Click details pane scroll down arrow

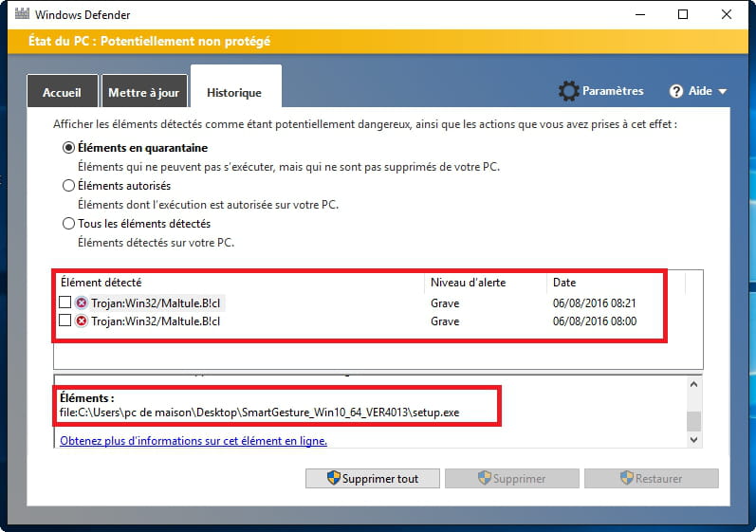(x=693, y=439)
